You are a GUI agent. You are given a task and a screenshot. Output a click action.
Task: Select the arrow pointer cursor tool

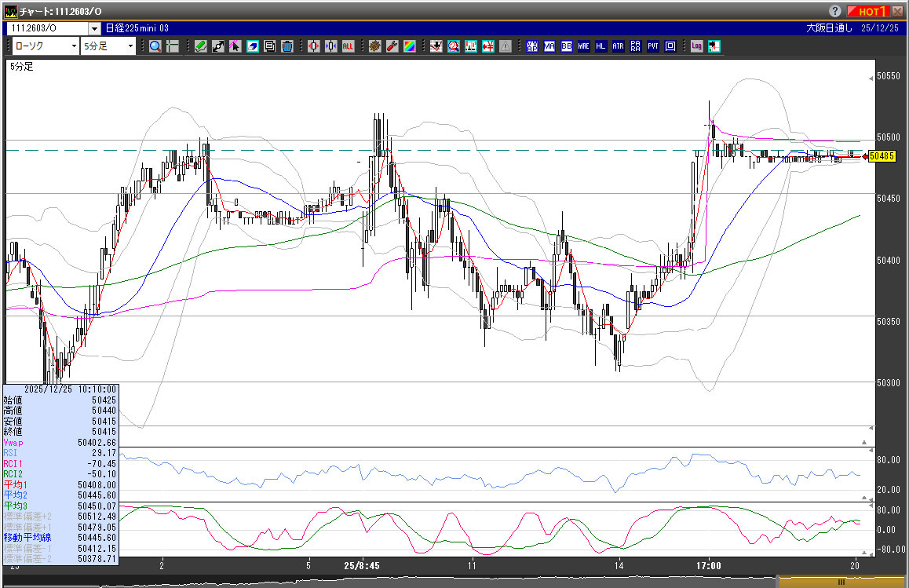[235, 46]
